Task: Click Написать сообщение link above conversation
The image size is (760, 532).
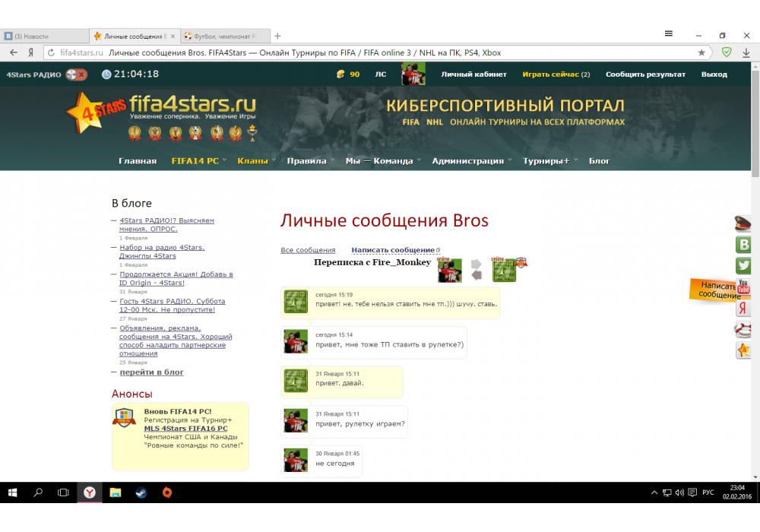Action: pos(393,250)
